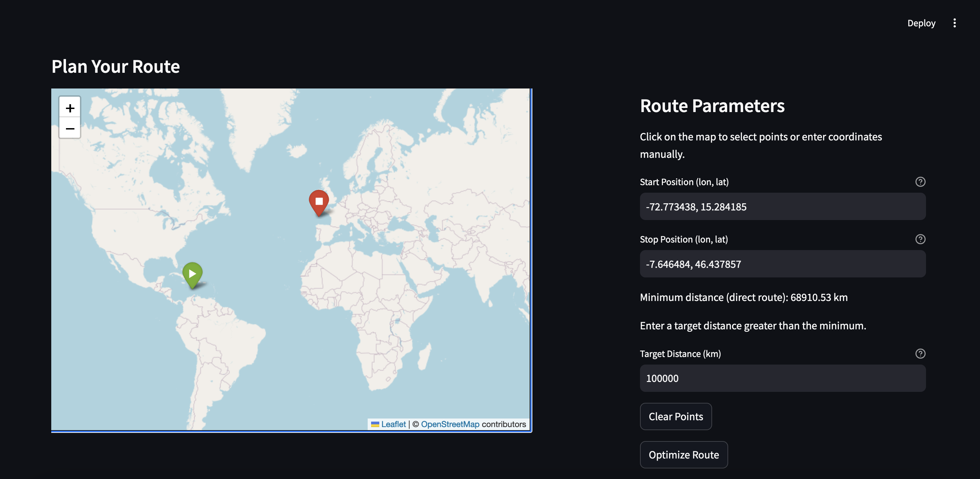The height and width of the screenshot is (479, 980).
Task: Open the OpenStreetMap link
Action: 450,424
